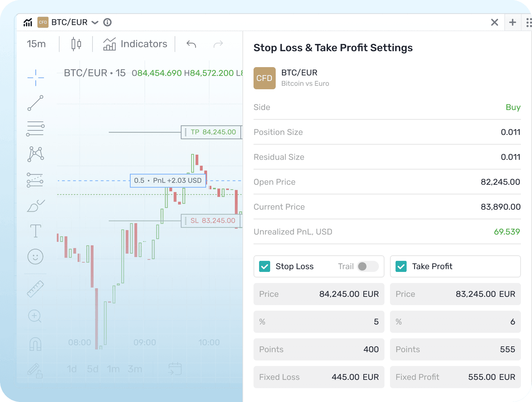Select the text annotation tool
The image size is (532, 402).
(35, 231)
